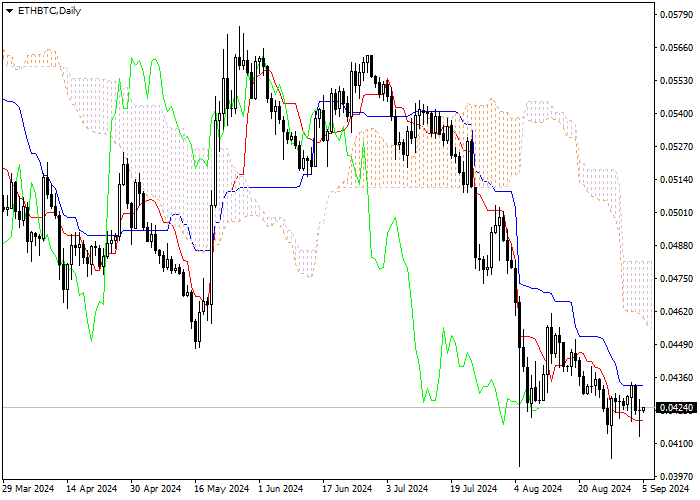Click price axis value 0.04750
This screenshot has height=500, width=700.
[x=676, y=279]
